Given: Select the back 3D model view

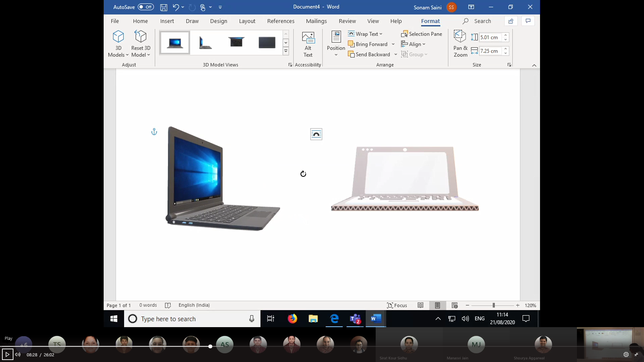Looking at the screenshot, I should tap(267, 43).
